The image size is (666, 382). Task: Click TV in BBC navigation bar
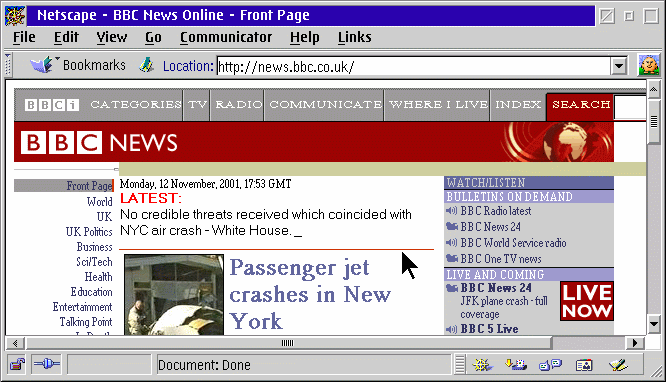[x=198, y=105]
